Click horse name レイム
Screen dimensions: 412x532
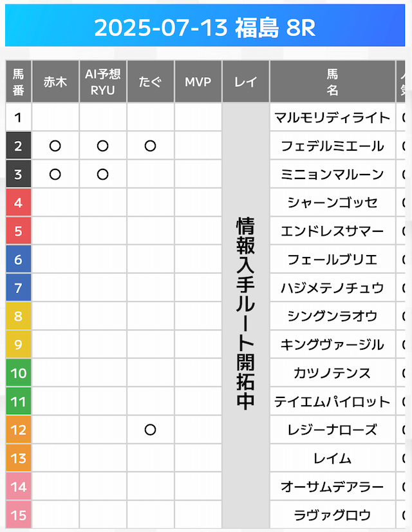pyautogui.click(x=332, y=459)
